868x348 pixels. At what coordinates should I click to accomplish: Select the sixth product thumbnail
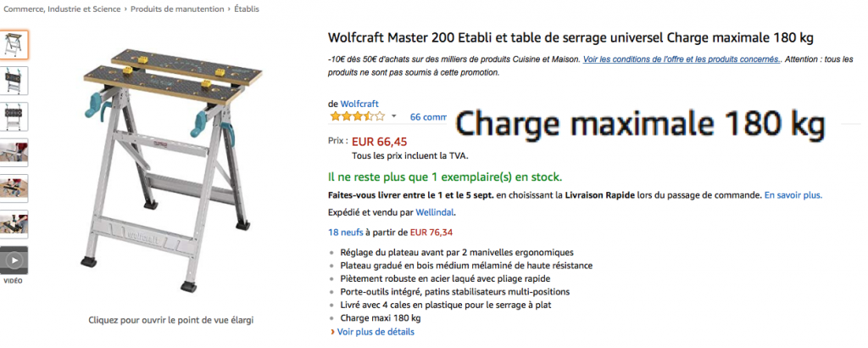tap(14, 224)
